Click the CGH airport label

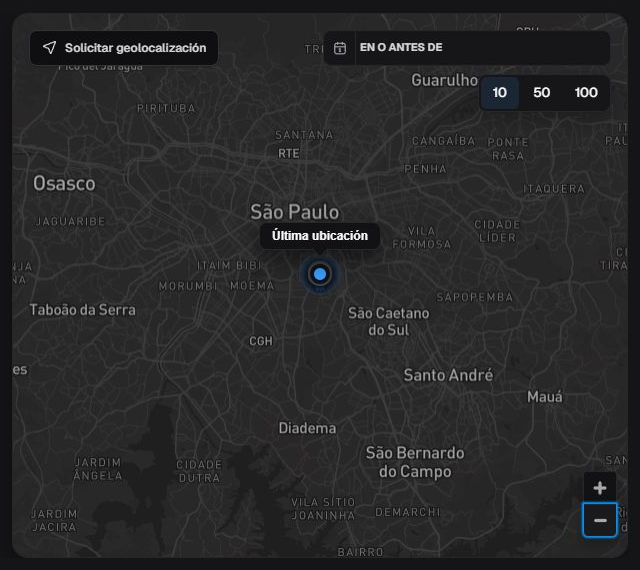click(261, 341)
